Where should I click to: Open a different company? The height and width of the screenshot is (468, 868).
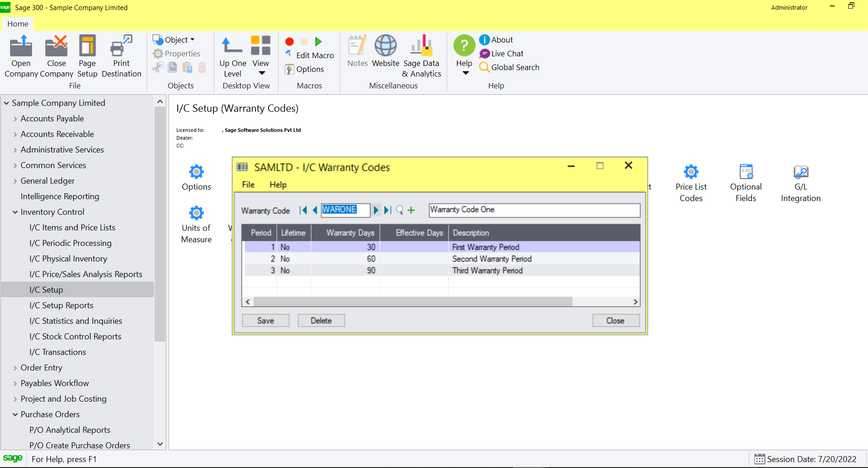[x=21, y=55]
